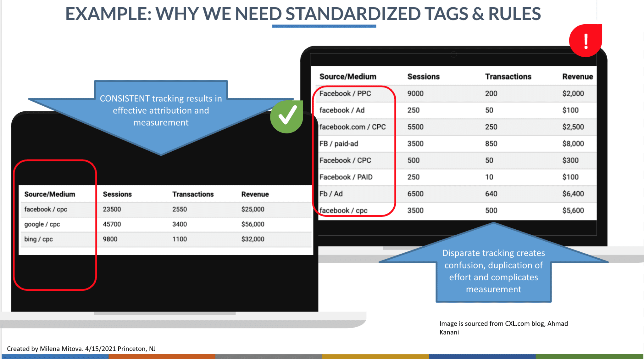Click the $56,000 revenue cell
This screenshot has height=359, width=644.
point(253,224)
